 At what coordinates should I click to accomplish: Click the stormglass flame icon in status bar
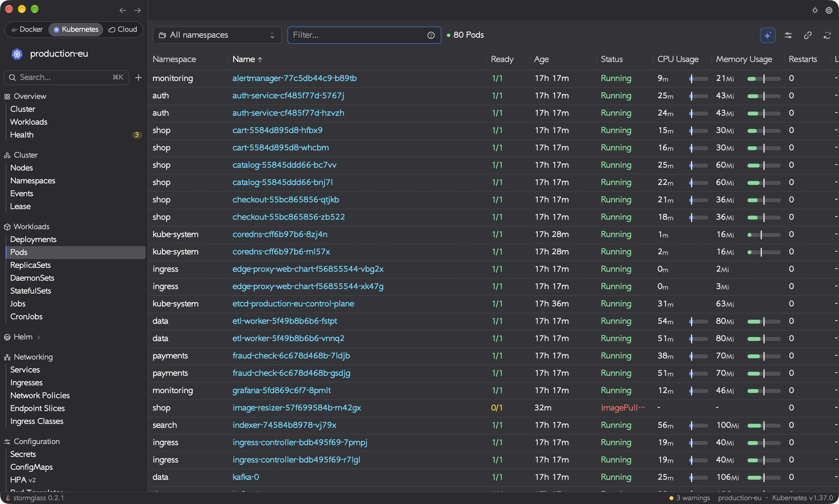click(8, 498)
